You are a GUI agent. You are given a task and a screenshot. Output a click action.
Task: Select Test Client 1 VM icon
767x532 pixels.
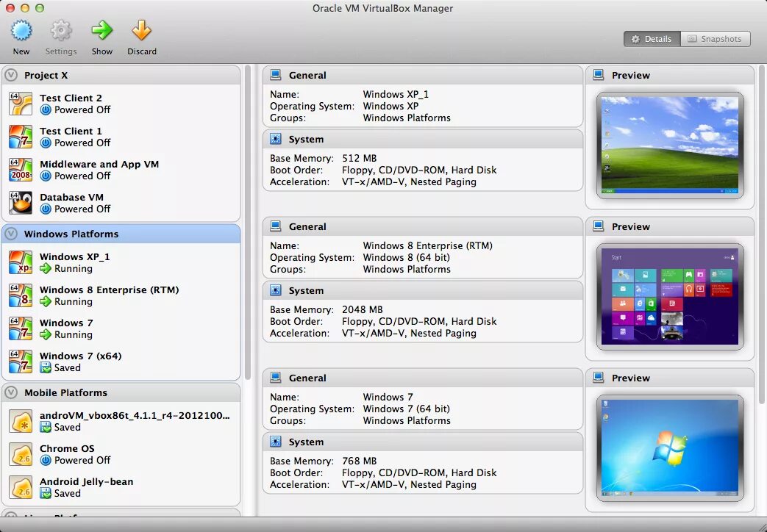pyautogui.click(x=21, y=137)
